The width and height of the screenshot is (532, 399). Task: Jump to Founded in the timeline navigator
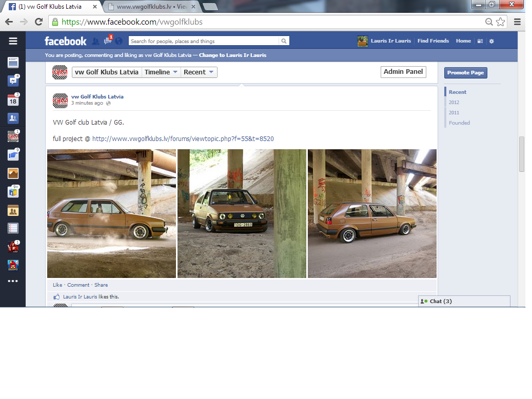[459, 123]
